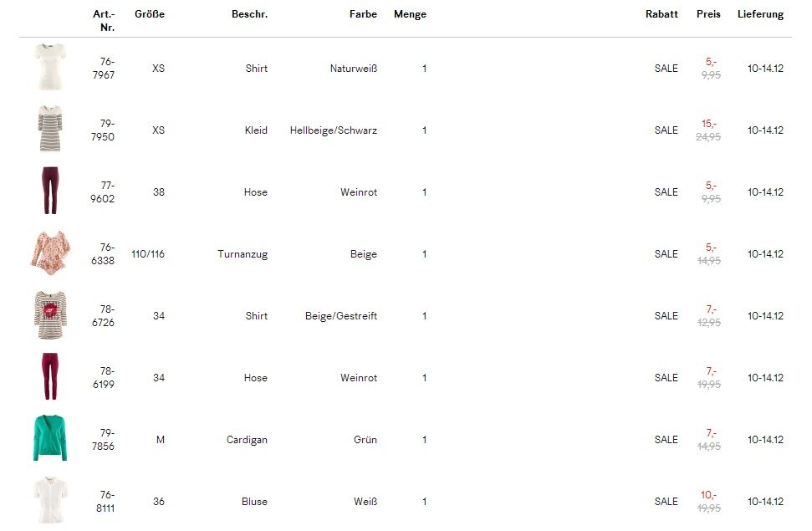Click the floral Turnanzug product picture
812x531 pixels.
coord(50,253)
